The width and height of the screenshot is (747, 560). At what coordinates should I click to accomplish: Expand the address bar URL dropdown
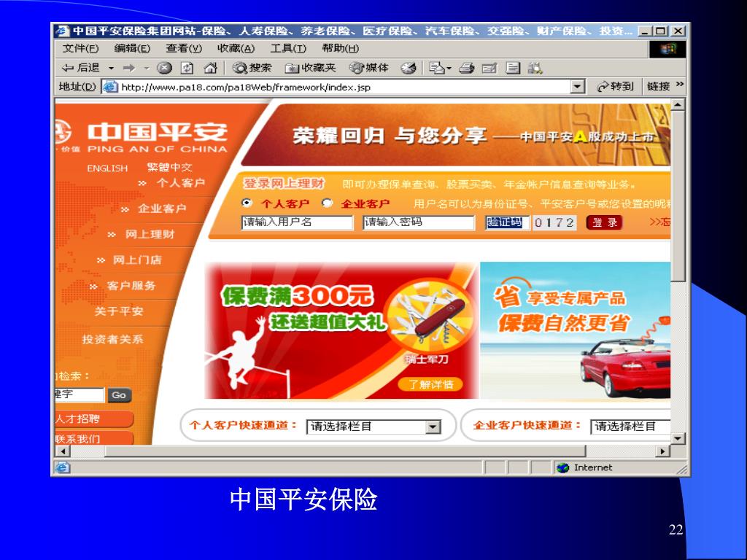click(578, 87)
